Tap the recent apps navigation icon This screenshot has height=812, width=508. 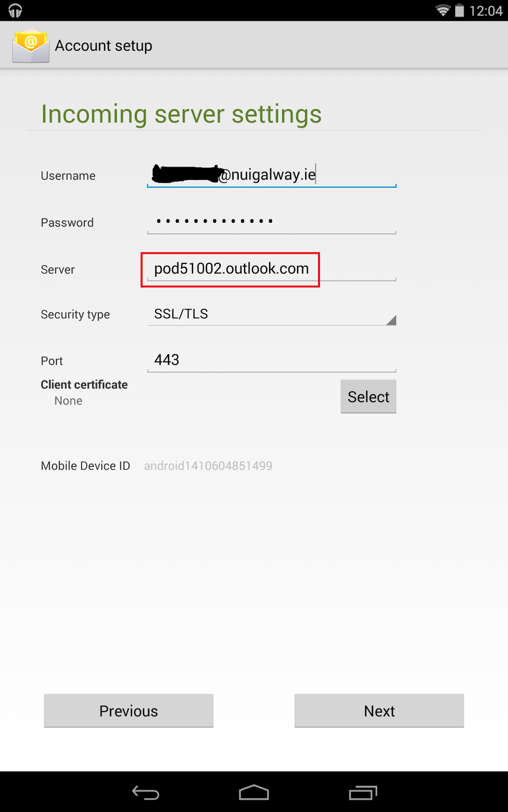[x=363, y=792]
